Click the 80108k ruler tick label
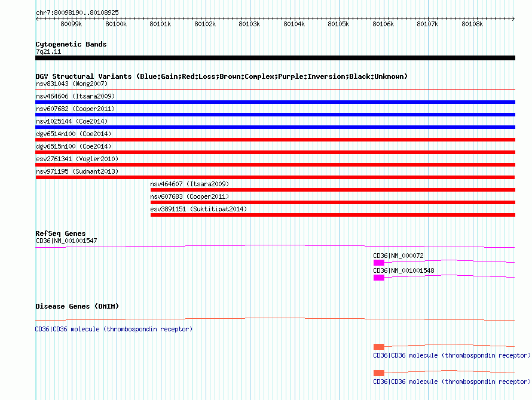The width and height of the screenshot is (532, 400). pyautogui.click(x=472, y=24)
